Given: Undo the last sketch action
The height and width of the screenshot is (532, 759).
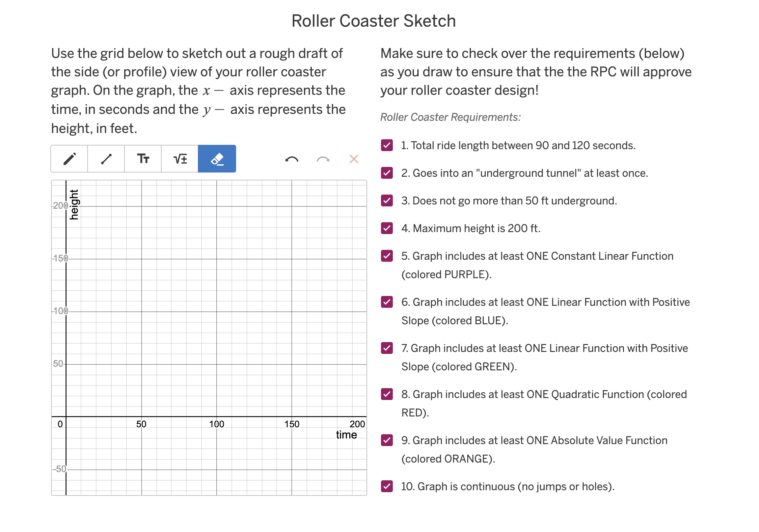Looking at the screenshot, I should (291, 159).
